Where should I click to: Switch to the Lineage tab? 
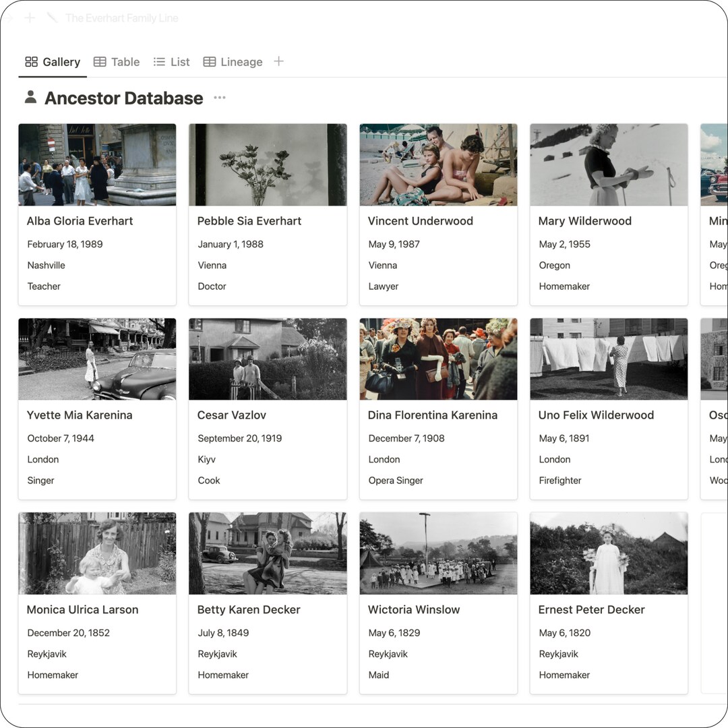(x=241, y=61)
